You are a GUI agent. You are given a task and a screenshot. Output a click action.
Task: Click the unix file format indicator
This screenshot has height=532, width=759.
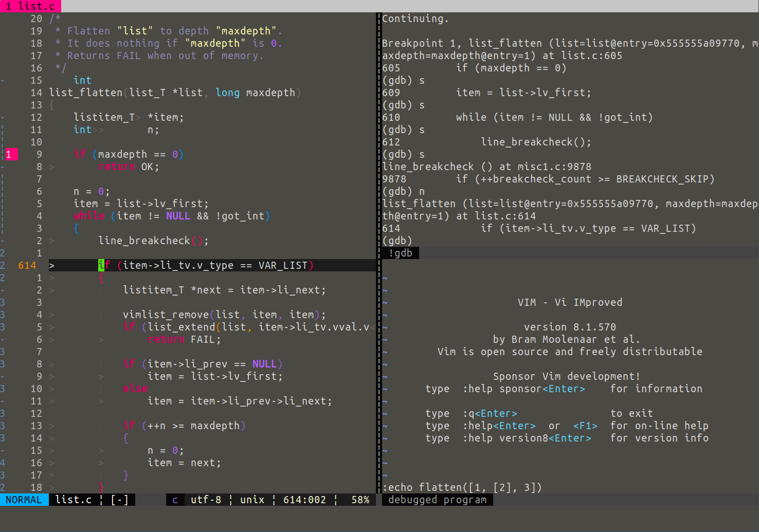point(251,499)
